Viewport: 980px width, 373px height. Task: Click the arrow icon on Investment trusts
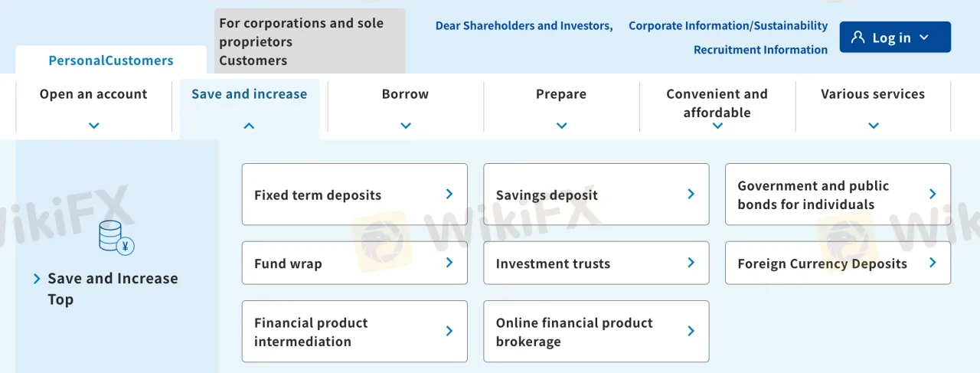(691, 263)
